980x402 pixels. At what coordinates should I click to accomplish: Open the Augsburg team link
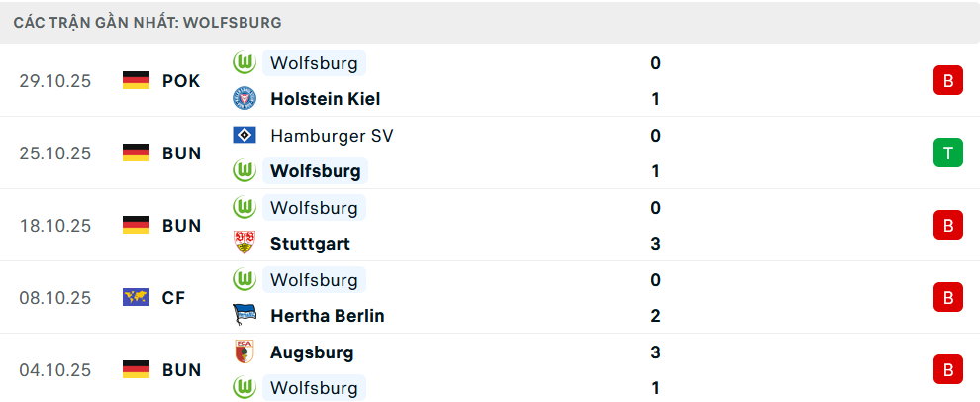tap(311, 352)
